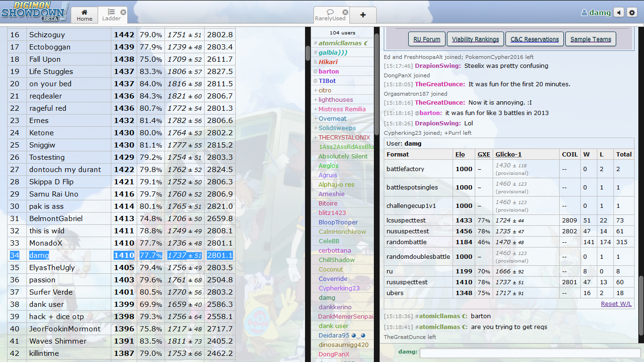Select user galbia))) in the user list
The image size is (644, 362).
[x=342, y=52]
